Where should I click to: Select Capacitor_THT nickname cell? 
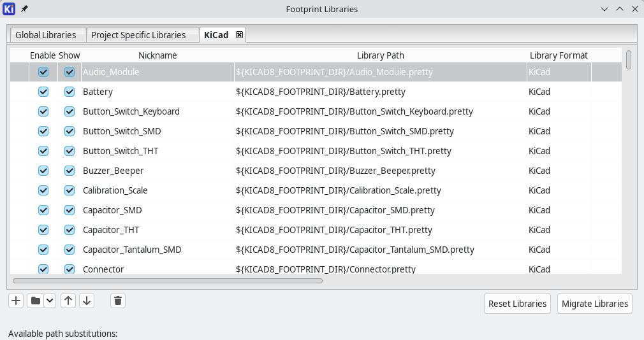(x=157, y=229)
